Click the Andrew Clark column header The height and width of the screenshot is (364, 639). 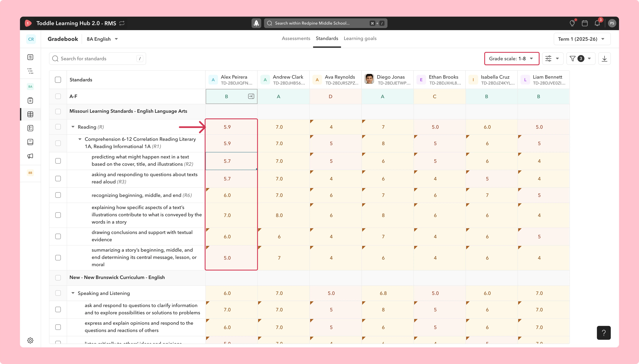coord(283,80)
